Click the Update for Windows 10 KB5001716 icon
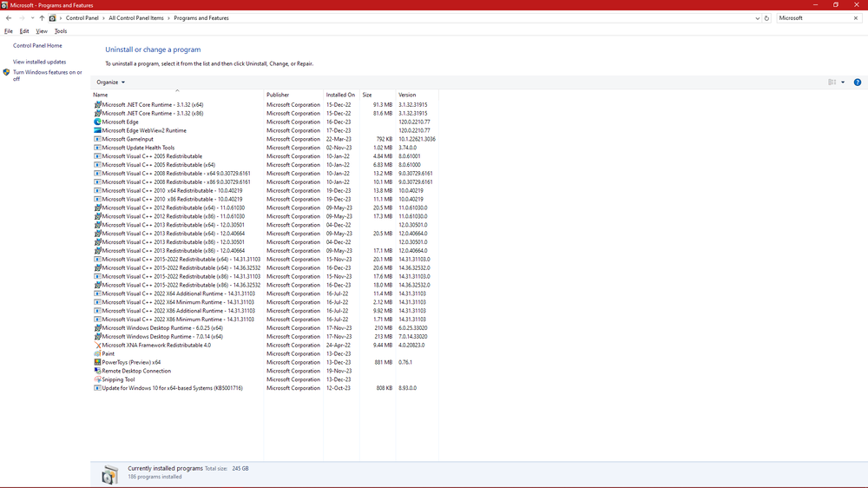This screenshot has height=488, width=868. (97, 388)
